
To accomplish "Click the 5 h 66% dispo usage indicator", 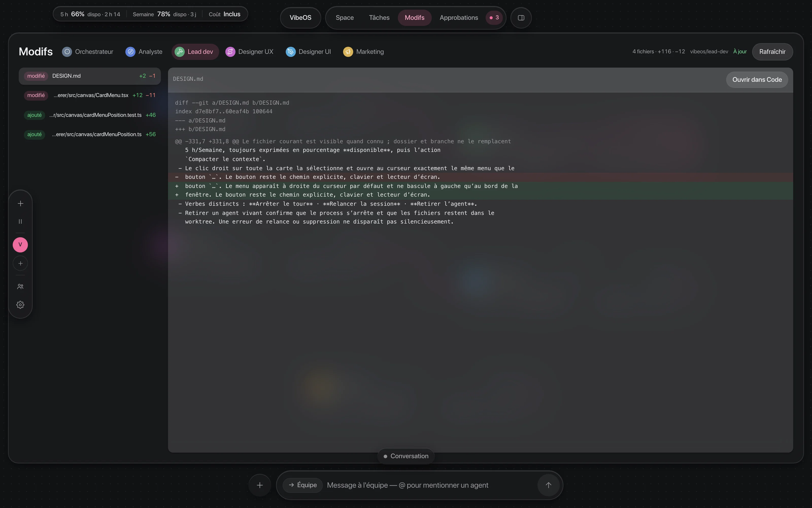I will point(90,14).
